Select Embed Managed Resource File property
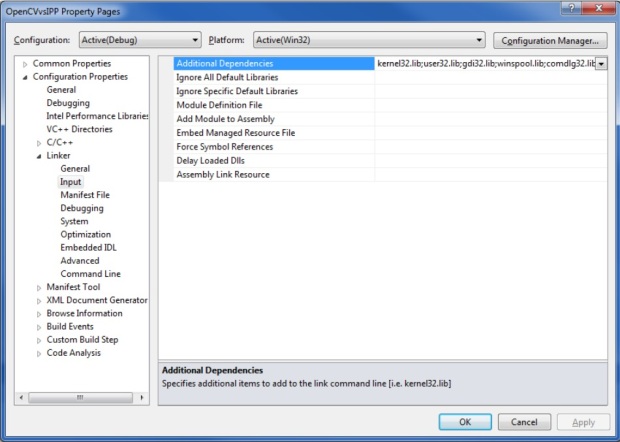620x442 pixels. tap(274, 133)
